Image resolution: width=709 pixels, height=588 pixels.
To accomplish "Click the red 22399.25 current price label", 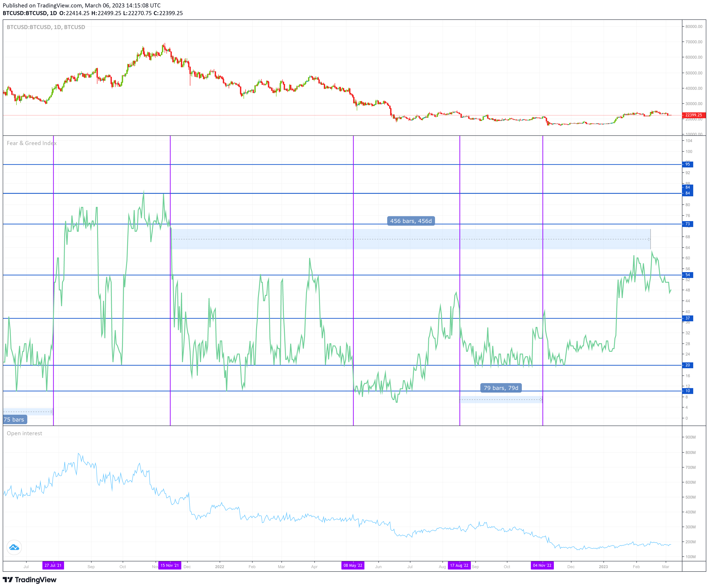I will [x=694, y=115].
